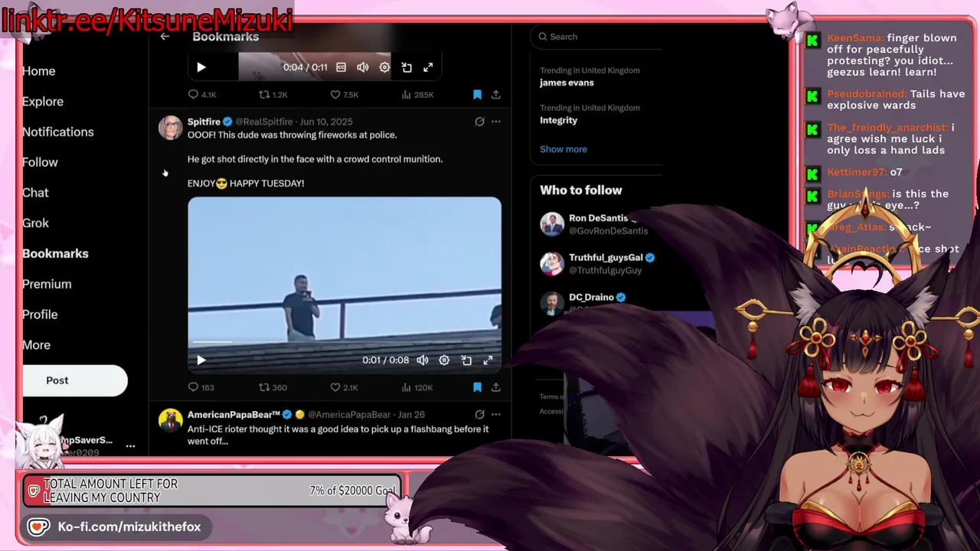Open Explore in sidebar
Viewport: 980px width, 551px height.
[43, 102]
